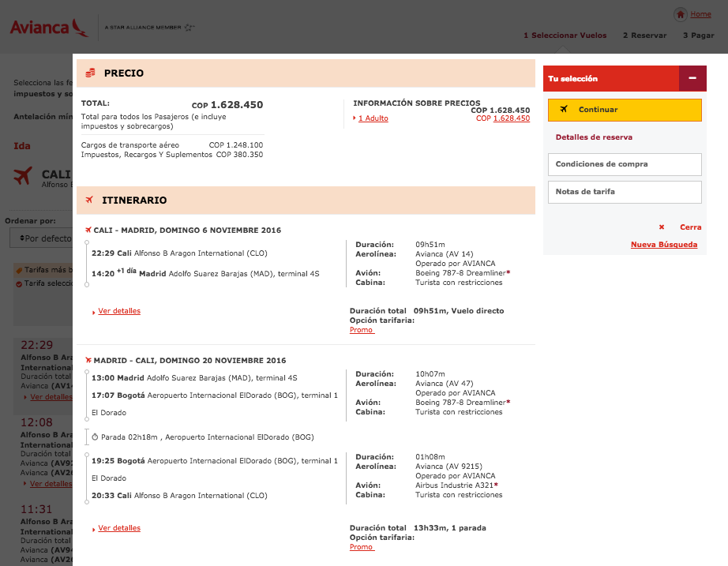Click the plane icon in the Continuar button
The height and width of the screenshot is (566, 728).
click(x=563, y=110)
